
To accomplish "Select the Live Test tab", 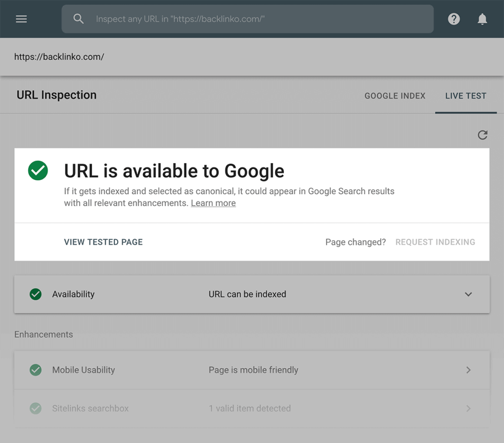I will (x=466, y=96).
